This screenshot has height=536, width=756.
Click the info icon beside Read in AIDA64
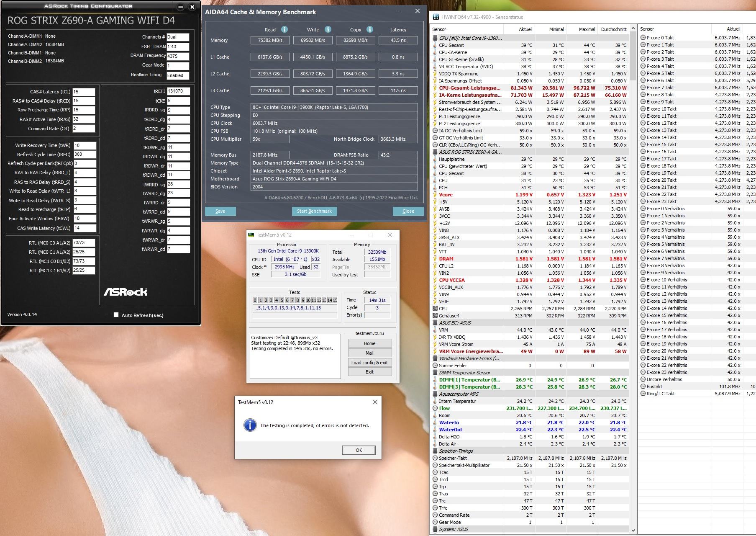point(284,29)
